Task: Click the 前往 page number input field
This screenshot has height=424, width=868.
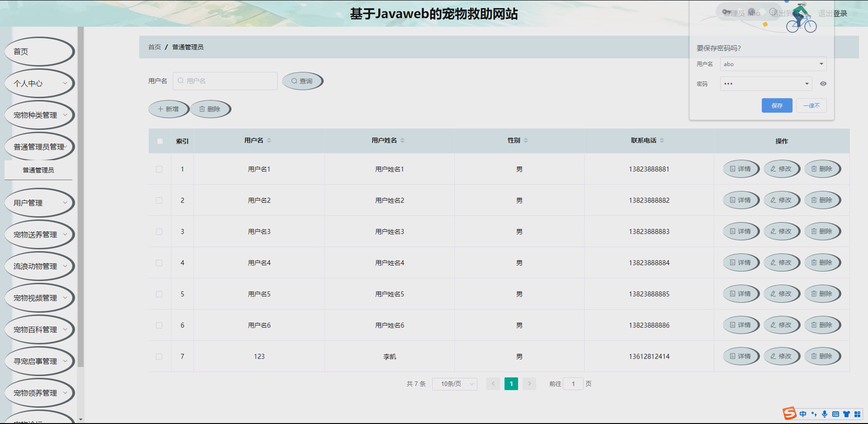Action: pos(573,384)
